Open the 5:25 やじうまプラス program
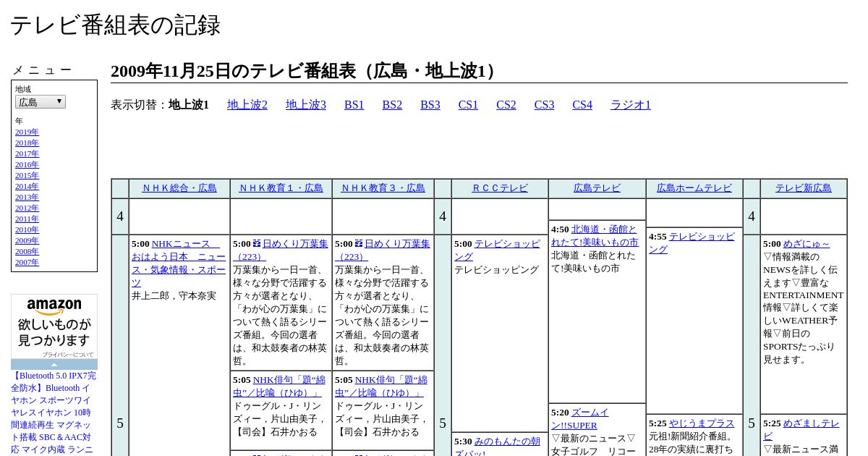 pyautogui.click(x=702, y=423)
